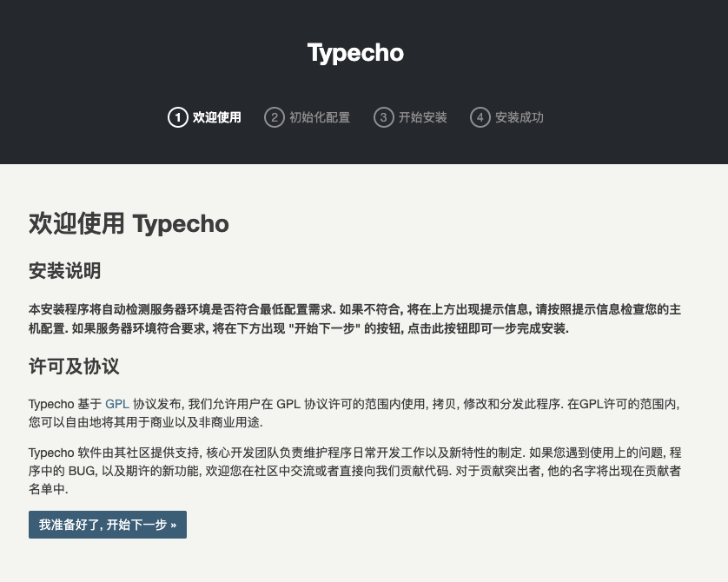728x582 pixels.
Task: Click the 许可及协议 heading
Action: tap(74, 367)
